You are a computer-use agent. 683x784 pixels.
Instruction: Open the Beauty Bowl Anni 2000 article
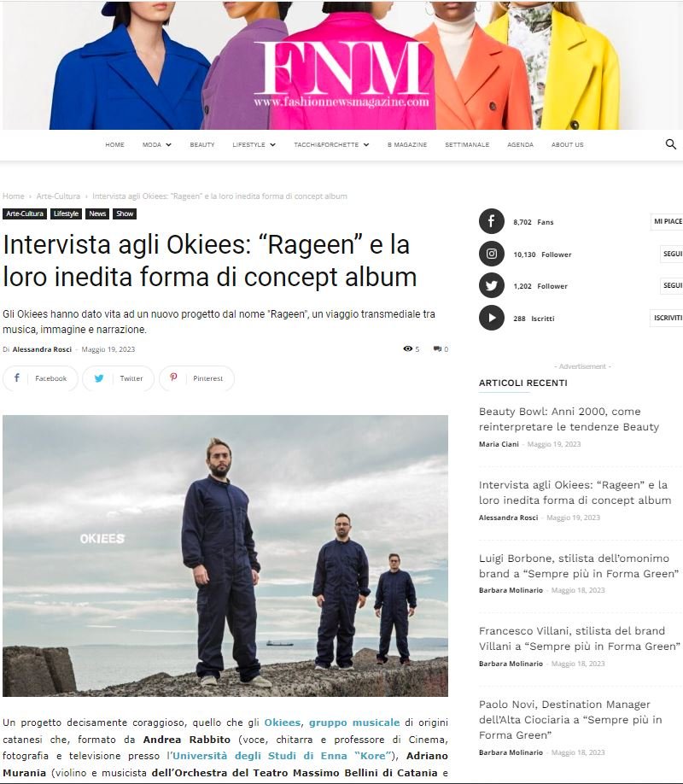click(x=569, y=419)
